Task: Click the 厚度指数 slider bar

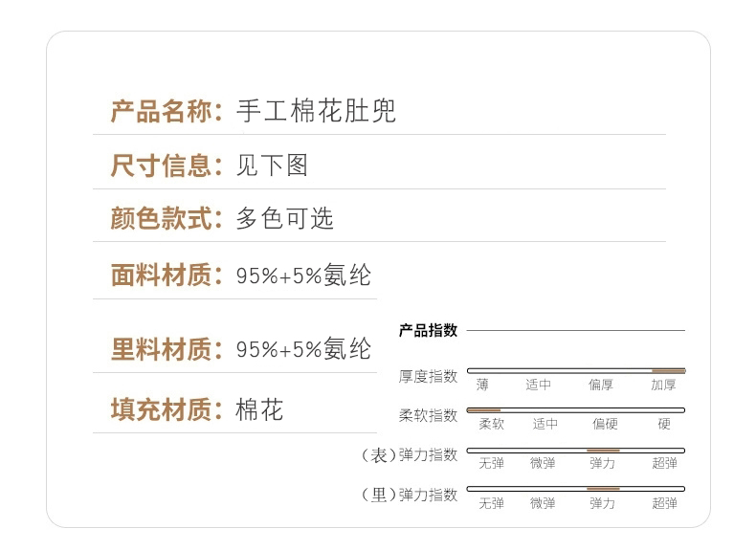Action: (x=576, y=371)
